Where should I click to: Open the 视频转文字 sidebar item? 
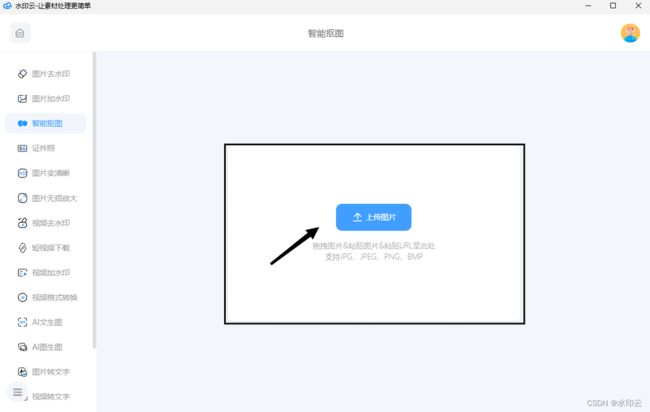tap(51, 397)
